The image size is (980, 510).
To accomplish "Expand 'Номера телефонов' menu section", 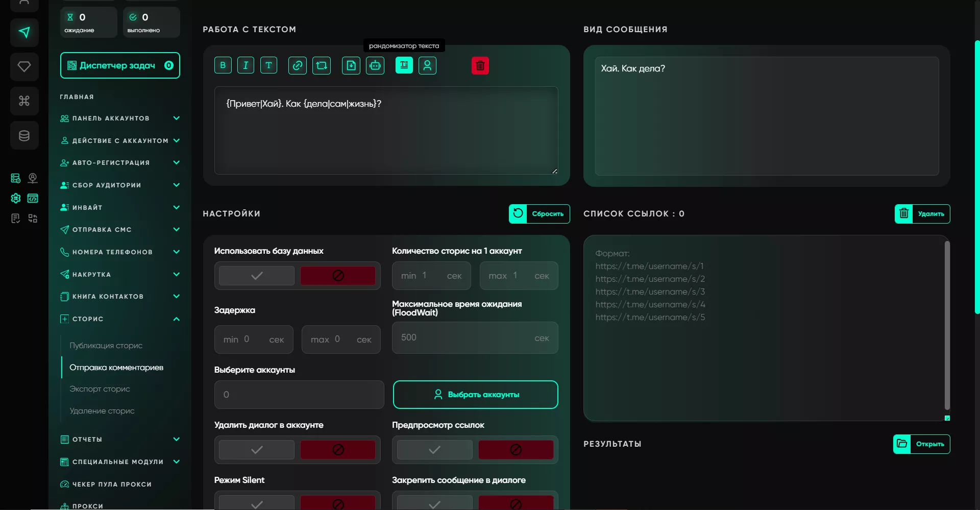I will [x=120, y=252].
